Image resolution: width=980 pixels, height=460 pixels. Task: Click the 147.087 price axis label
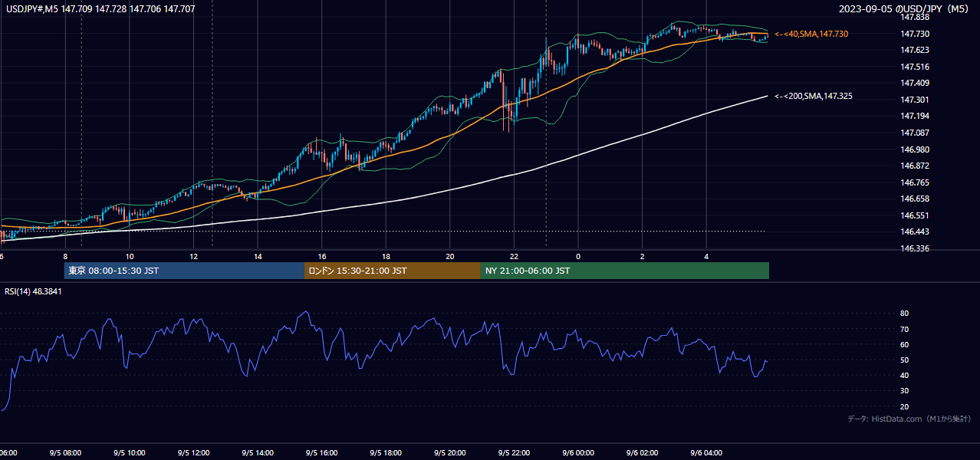(915, 133)
